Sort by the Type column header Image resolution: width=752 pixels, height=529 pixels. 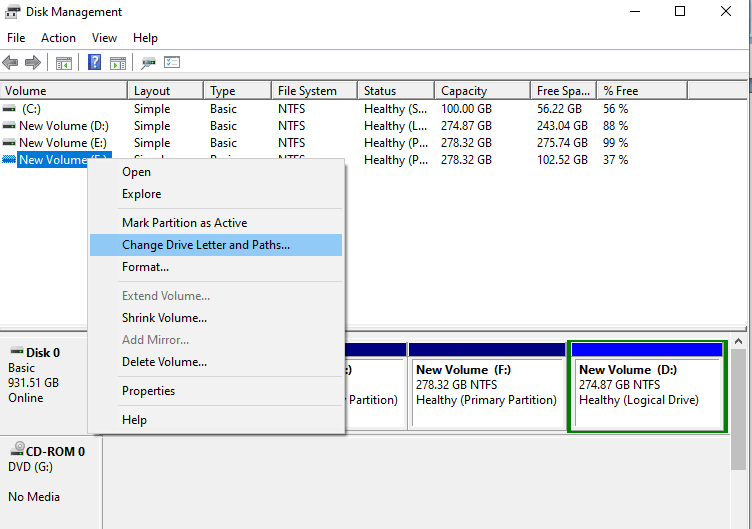237,91
